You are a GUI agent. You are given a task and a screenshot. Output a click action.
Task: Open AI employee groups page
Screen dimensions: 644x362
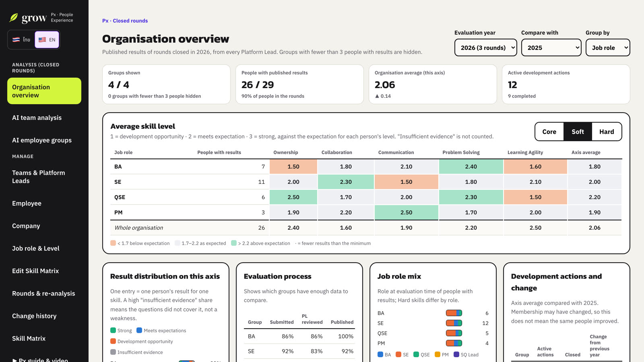pos(44,140)
